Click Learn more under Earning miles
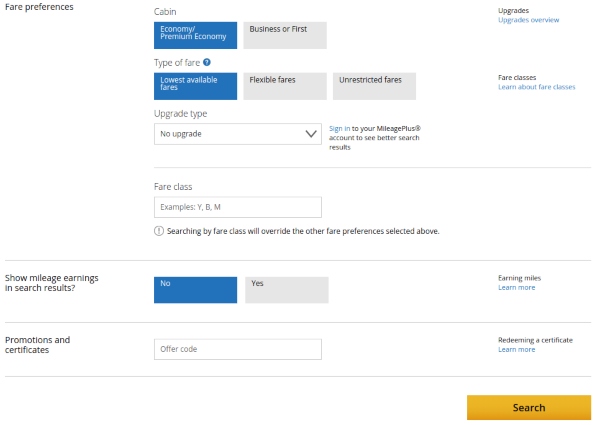Viewport: 600px width, 425px height. point(516,287)
